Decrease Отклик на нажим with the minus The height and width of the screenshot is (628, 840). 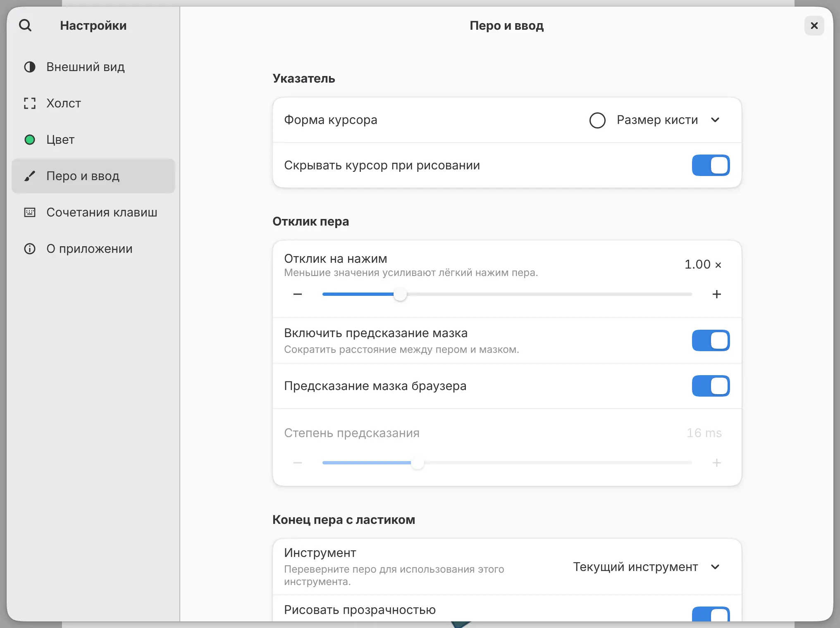coord(298,294)
